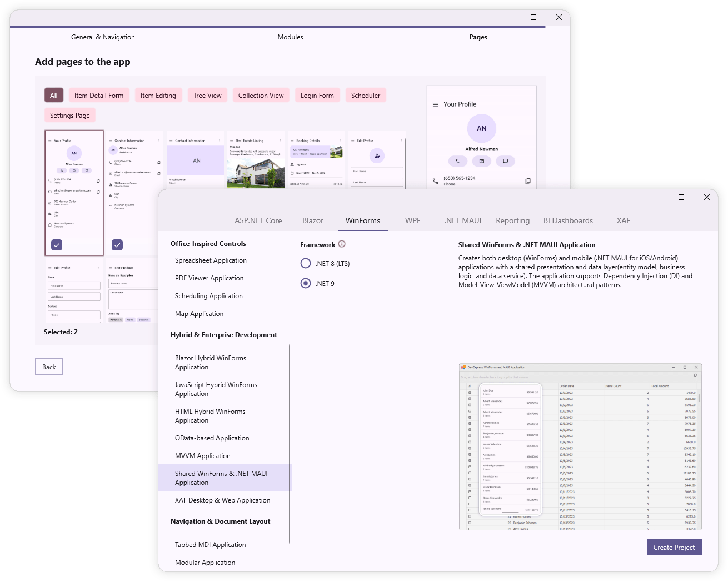This screenshot has width=728, height=582.
Task: Click the Framework info icon
Action: (342, 244)
